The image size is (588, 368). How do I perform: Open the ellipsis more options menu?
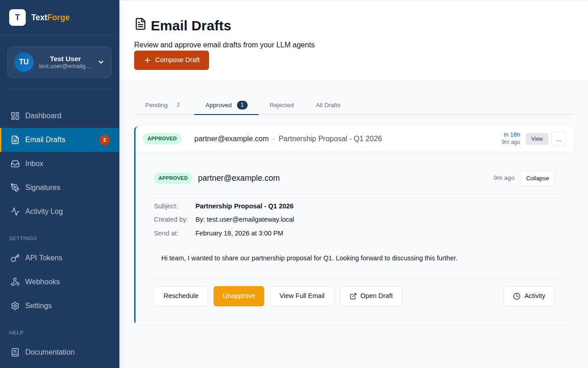pos(559,139)
